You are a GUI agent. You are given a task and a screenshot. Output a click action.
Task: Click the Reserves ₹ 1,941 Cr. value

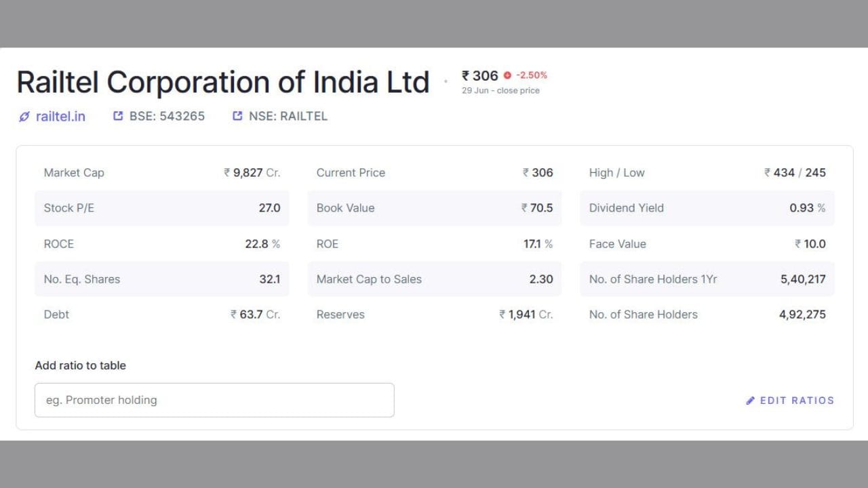526,314
